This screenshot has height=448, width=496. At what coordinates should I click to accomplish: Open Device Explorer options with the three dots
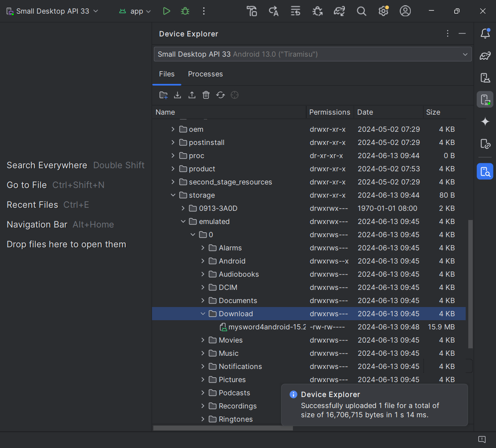[448, 33]
